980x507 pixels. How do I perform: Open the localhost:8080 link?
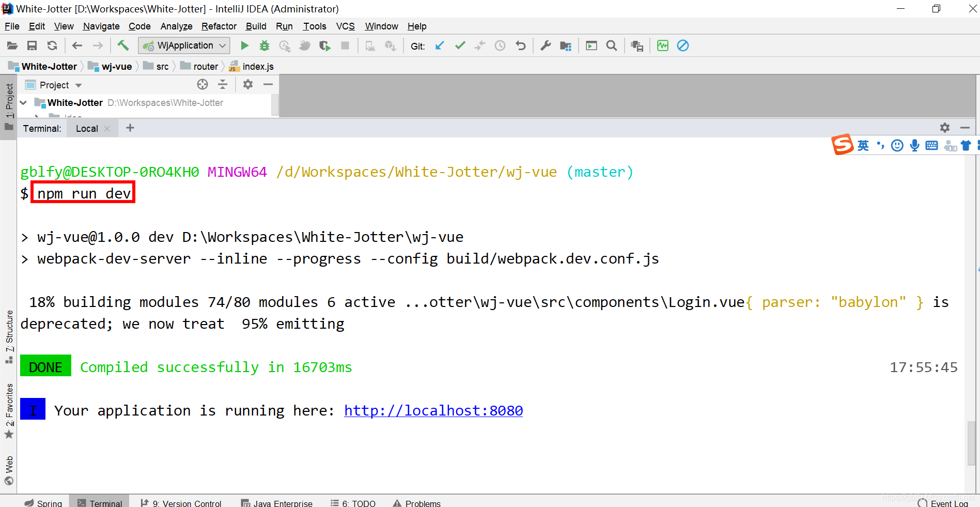433,410
